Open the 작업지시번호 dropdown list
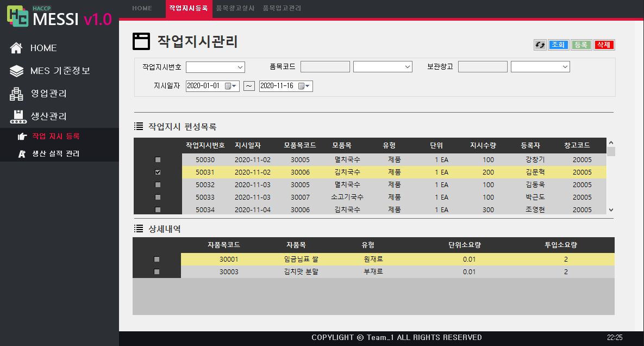The width and height of the screenshot is (644, 346). tap(240, 66)
